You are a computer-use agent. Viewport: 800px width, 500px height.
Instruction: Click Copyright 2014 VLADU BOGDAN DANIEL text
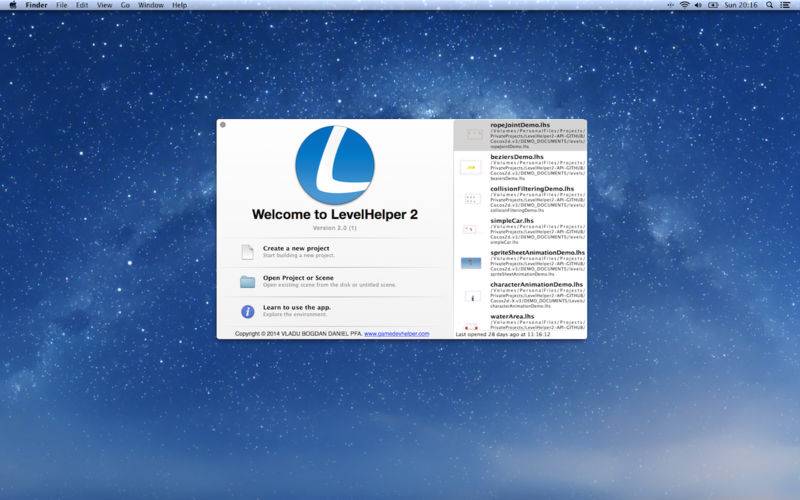298,334
